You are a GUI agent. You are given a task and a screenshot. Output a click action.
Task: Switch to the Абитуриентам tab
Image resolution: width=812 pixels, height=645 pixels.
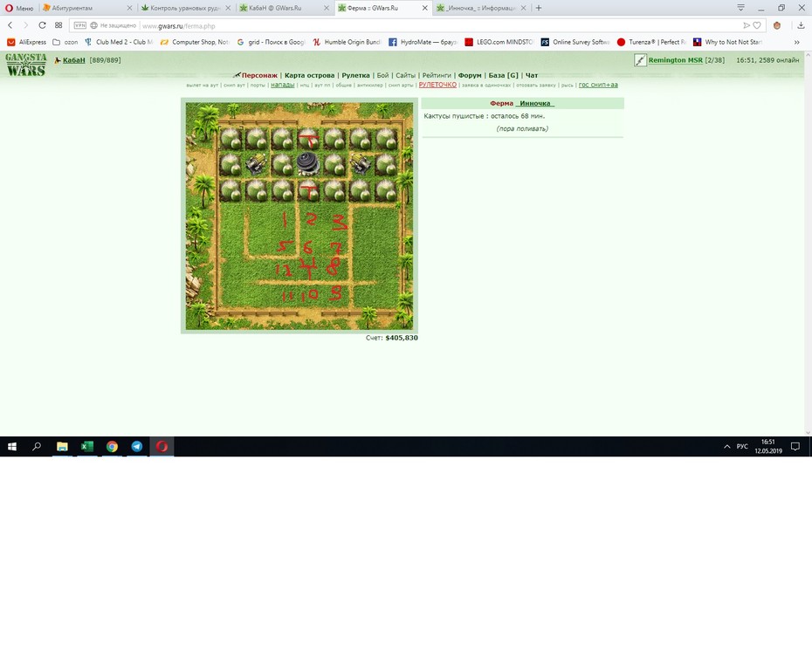pyautogui.click(x=86, y=8)
